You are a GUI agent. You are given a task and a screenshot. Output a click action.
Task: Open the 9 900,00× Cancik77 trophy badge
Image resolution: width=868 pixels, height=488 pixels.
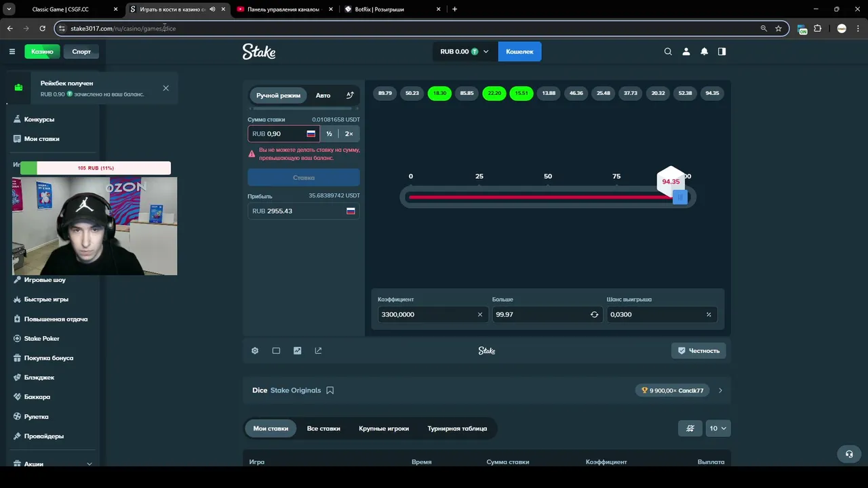[x=673, y=390]
